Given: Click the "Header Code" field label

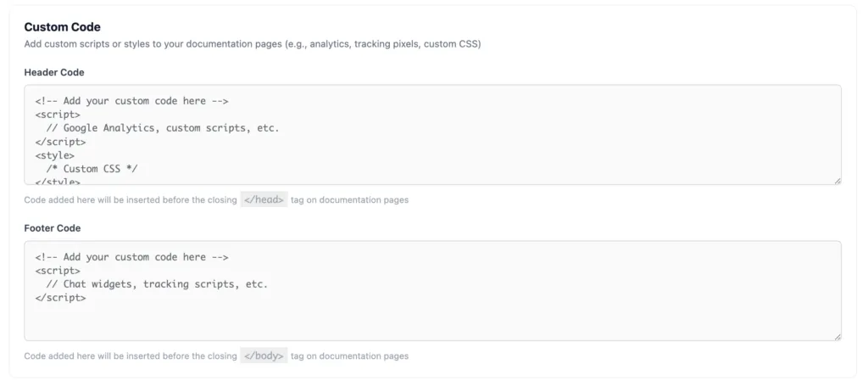Looking at the screenshot, I should pos(54,72).
